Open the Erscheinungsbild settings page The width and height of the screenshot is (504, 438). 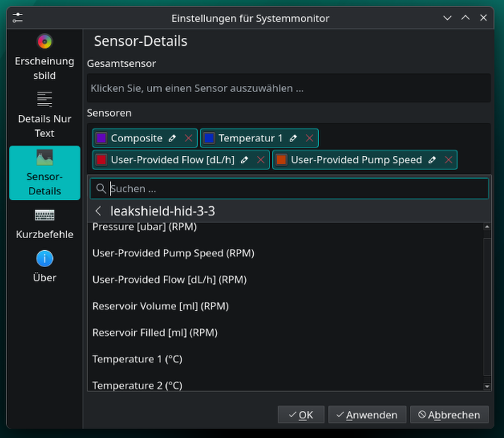coord(45,57)
